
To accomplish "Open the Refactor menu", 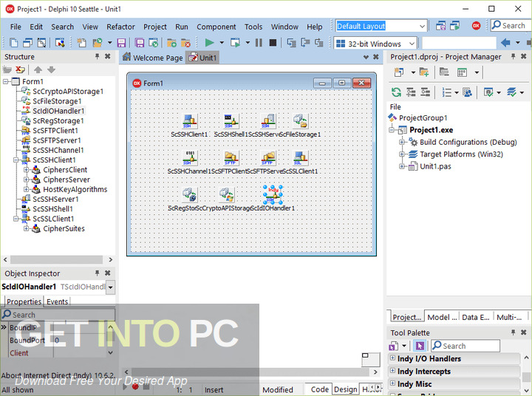I will [120, 27].
